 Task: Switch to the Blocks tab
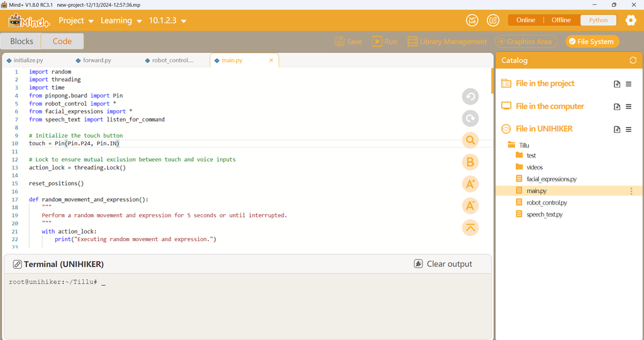pos(21,41)
